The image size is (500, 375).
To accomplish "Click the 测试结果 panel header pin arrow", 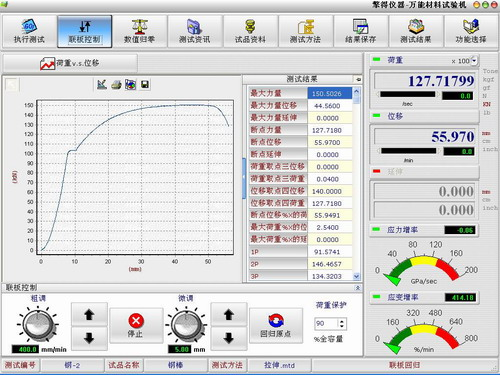I will point(358,79).
